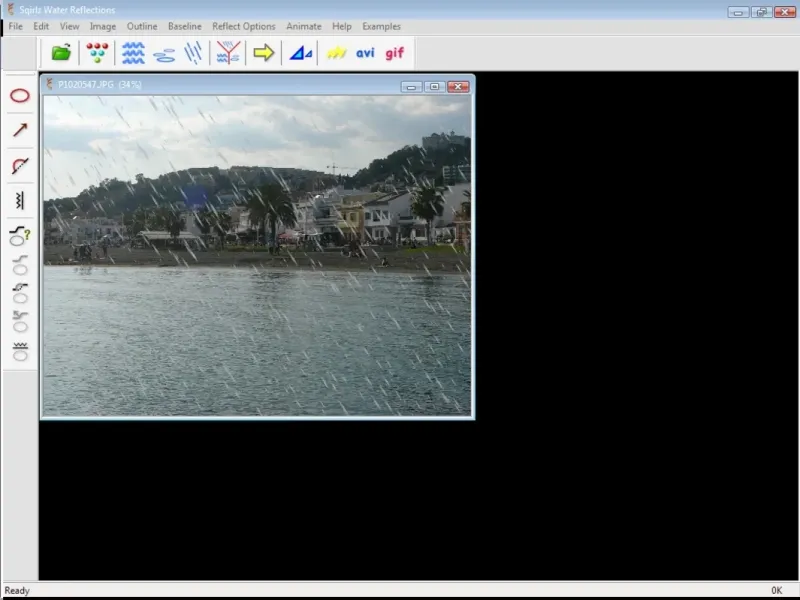The height and width of the screenshot is (600, 800).
Task: Click the blue ring ripples icon
Action: click(x=164, y=54)
